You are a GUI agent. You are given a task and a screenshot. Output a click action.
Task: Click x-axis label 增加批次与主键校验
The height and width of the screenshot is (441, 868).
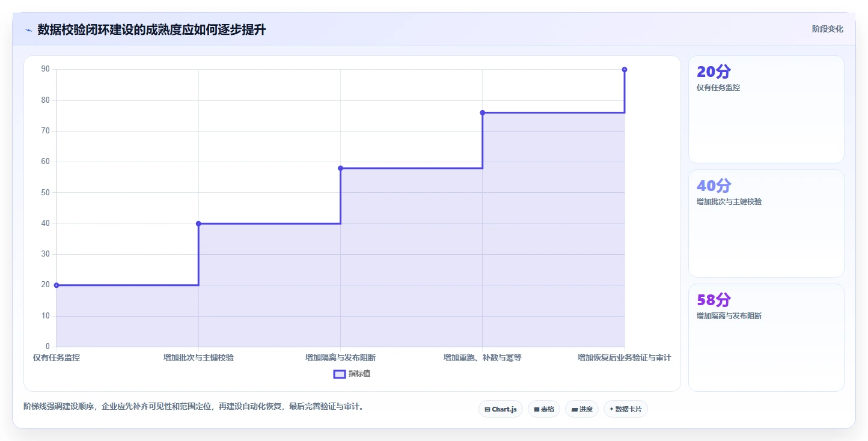[198, 357]
